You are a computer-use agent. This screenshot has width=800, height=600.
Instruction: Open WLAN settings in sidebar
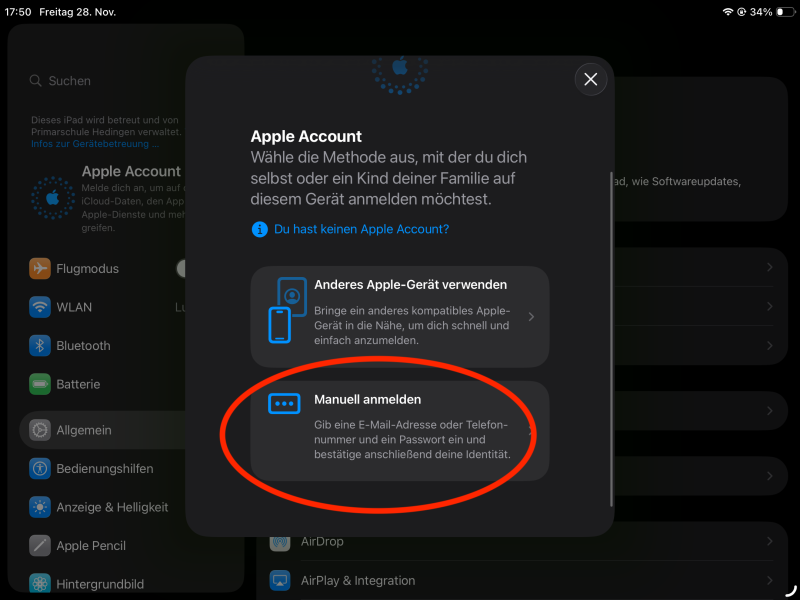click(x=74, y=307)
